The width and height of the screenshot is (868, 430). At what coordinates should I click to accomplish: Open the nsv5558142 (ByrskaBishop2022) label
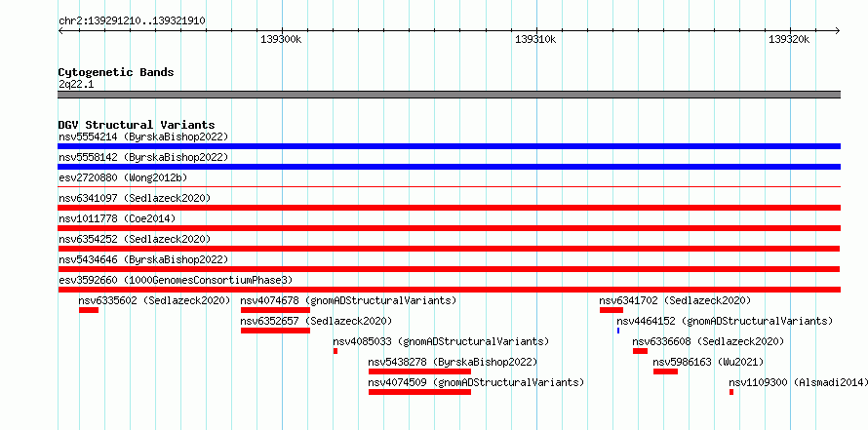click(143, 157)
